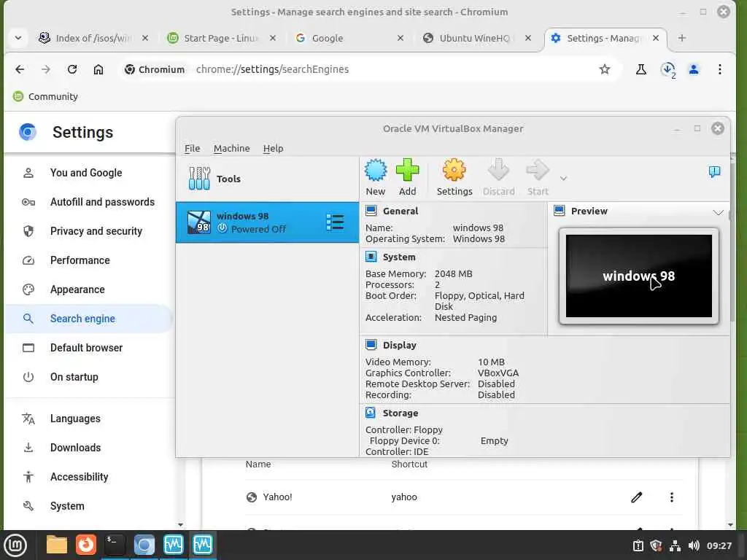
Task: Switch to the Start Page Linux tab
Action: coord(220,38)
